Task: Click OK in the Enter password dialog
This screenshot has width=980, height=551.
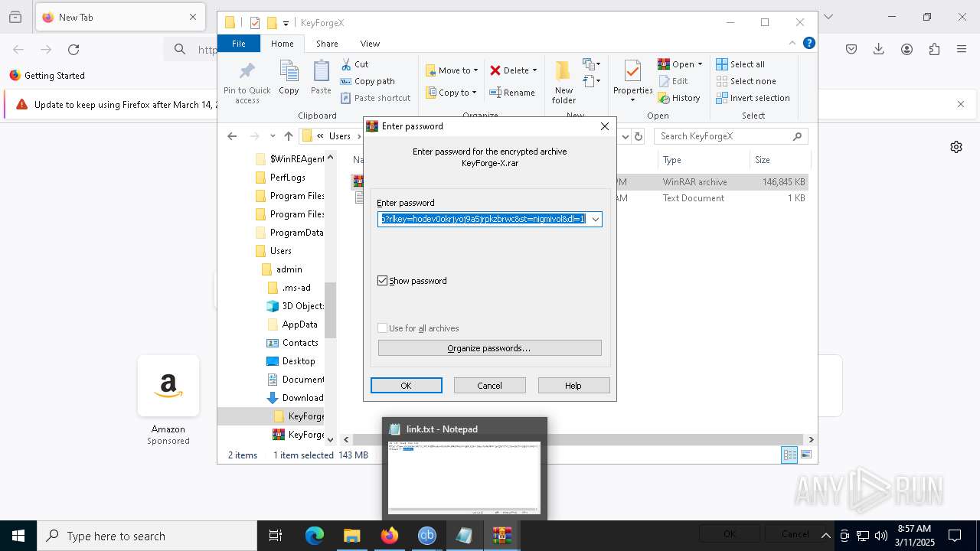Action: (x=406, y=386)
